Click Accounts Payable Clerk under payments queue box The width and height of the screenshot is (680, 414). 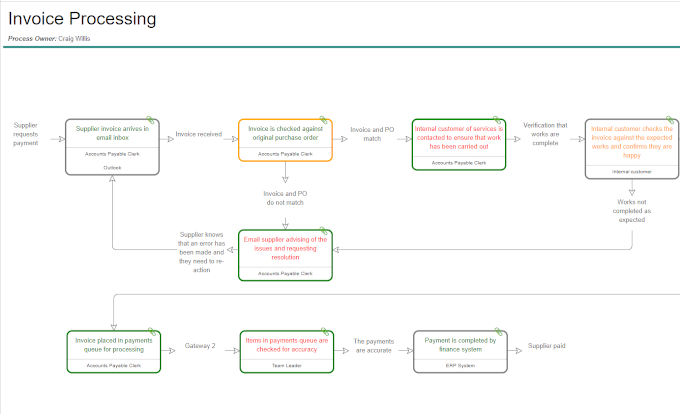click(x=114, y=366)
